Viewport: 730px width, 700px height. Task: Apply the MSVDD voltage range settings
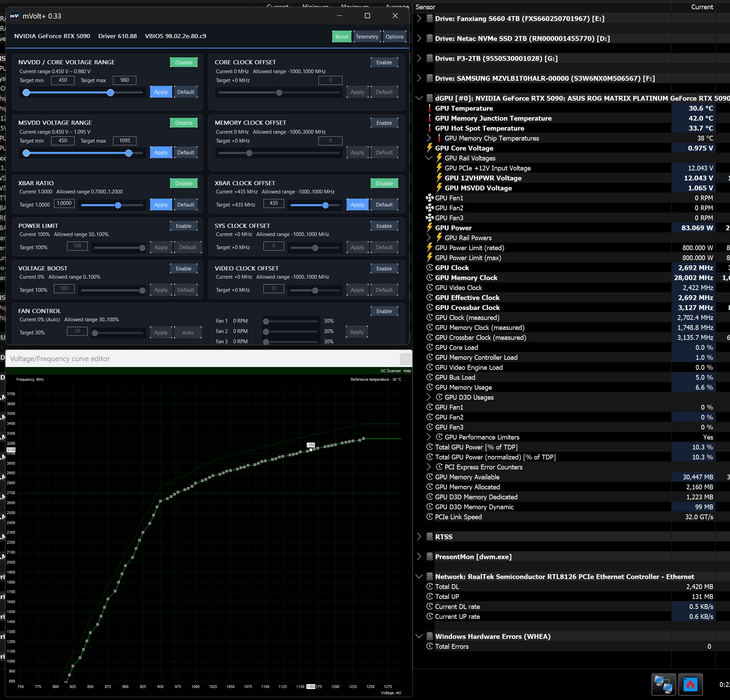pyautogui.click(x=161, y=152)
